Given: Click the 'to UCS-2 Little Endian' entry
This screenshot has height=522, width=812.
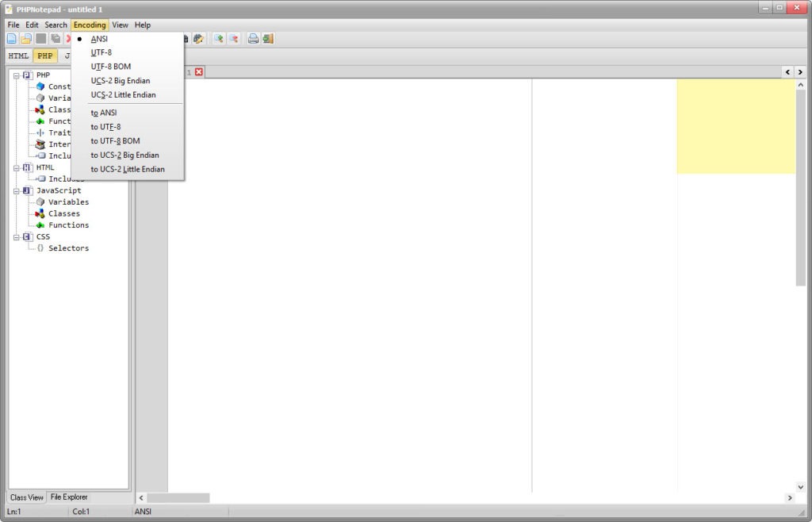Looking at the screenshot, I should [128, 169].
